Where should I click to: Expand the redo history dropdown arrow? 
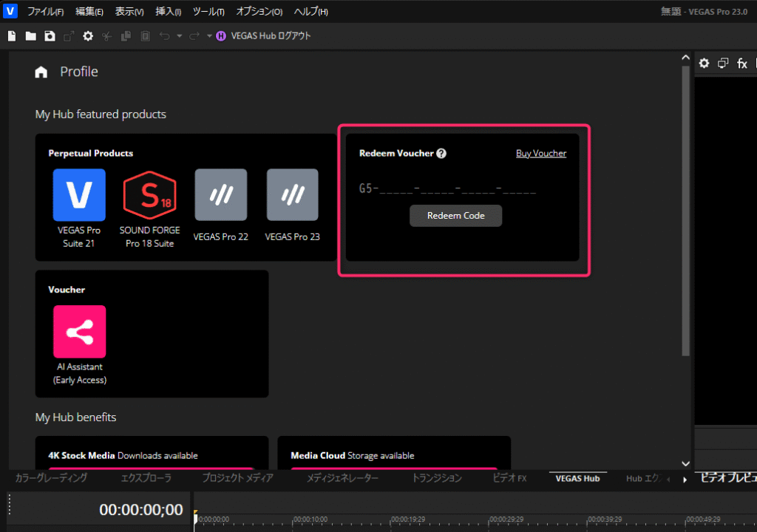pyautogui.click(x=209, y=35)
